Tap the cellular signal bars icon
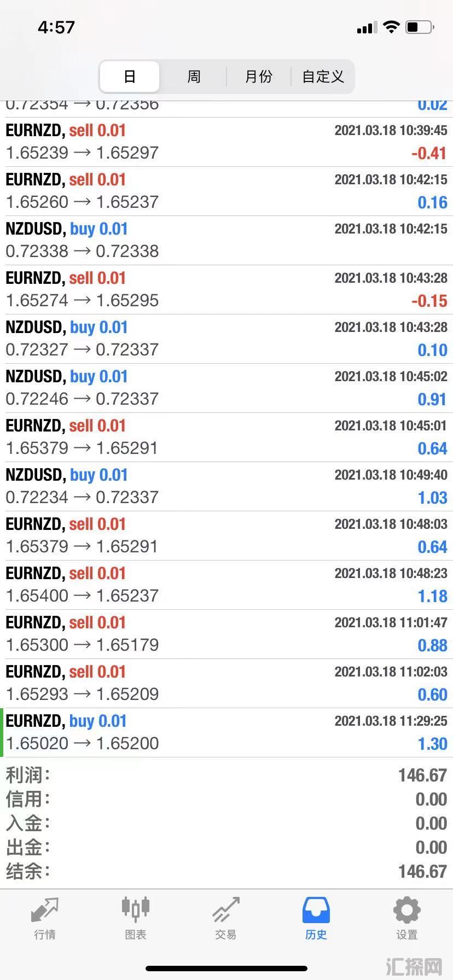This screenshot has height=980, width=453. [367, 28]
